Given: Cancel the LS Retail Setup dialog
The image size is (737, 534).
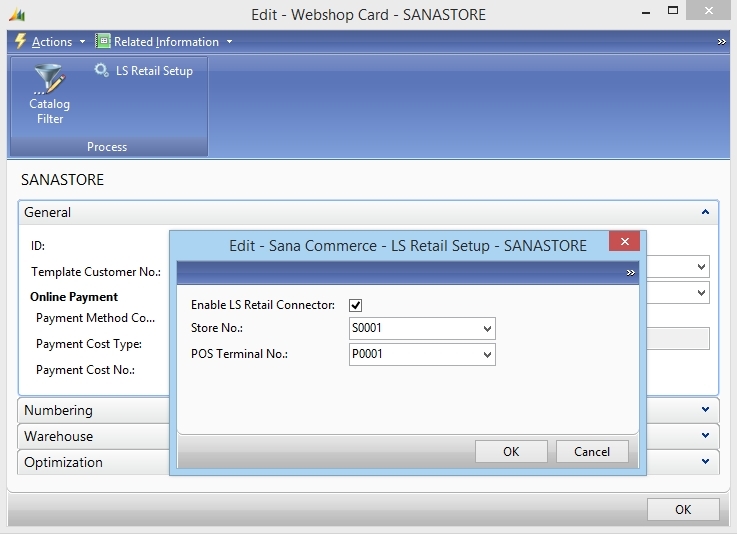Looking at the screenshot, I should click(592, 452).
